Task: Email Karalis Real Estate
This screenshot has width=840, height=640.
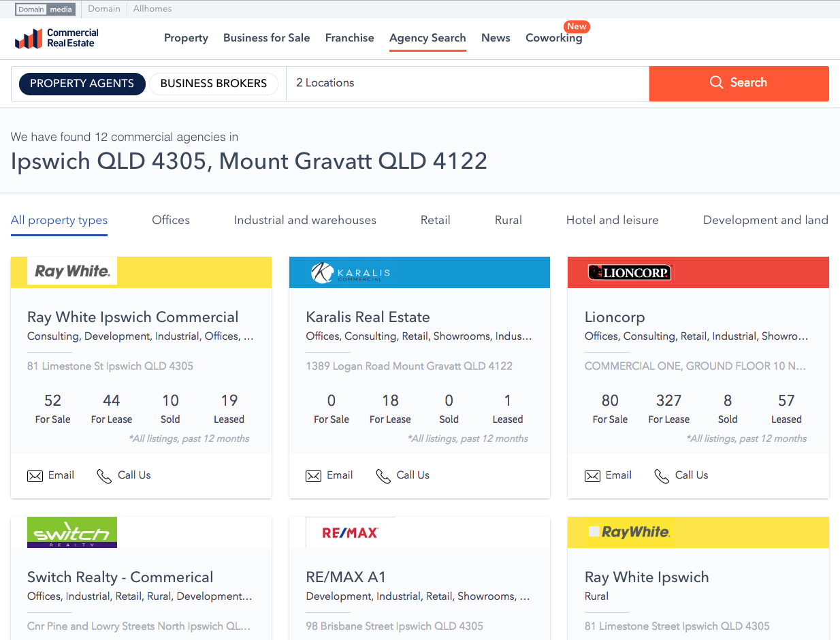Action: (329, 475)
